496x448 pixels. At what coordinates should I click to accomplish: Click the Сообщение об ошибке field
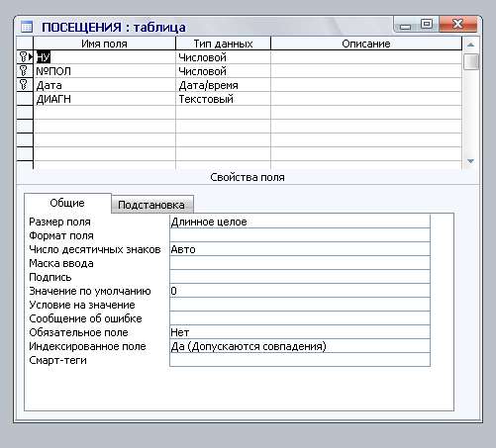click(300, 318)
